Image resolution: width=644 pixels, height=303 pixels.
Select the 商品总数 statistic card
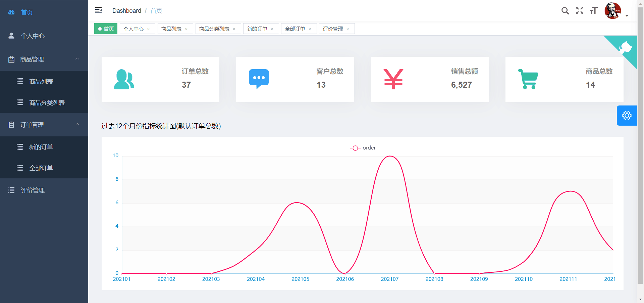[565, 79]
